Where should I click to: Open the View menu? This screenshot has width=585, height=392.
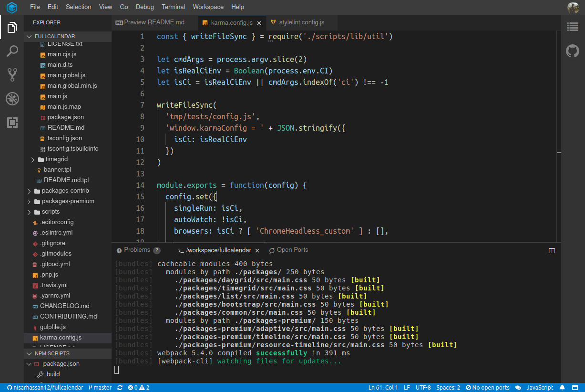[x=105, y=7]
